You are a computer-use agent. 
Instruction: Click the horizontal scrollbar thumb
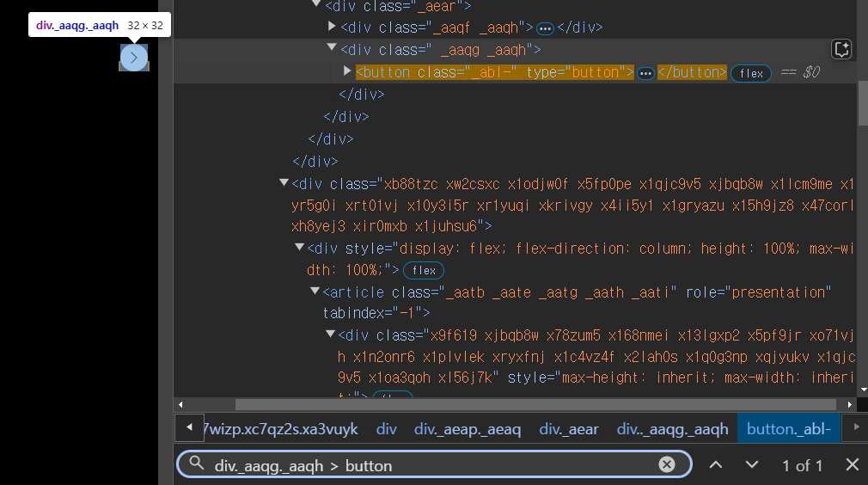click(x=535, y=405)
